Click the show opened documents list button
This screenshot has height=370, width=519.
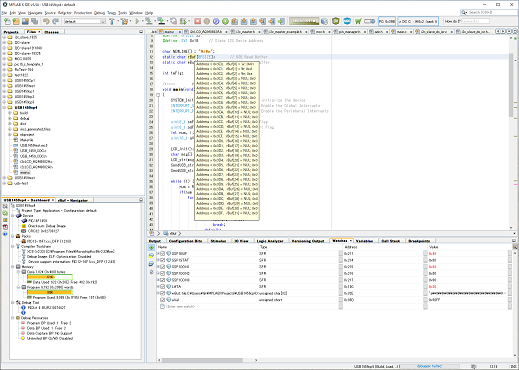click(x=509, y=31)
